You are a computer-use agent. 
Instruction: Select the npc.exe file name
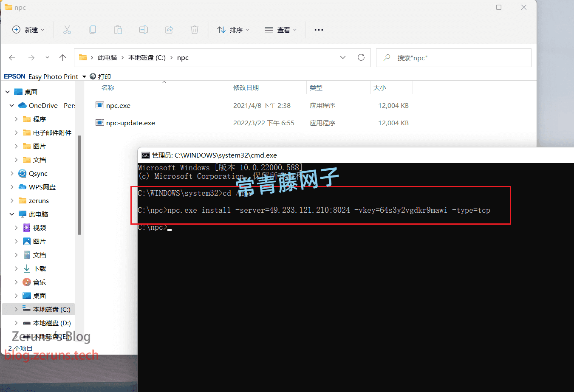pyautogui.click(x=118, y=105)
